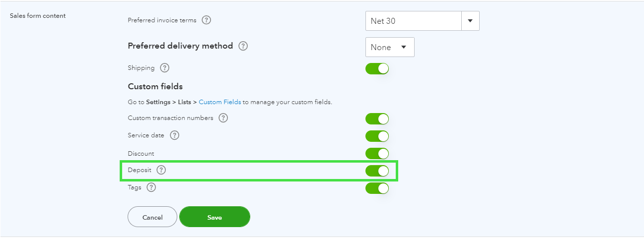Click the Shipping help question mark
The width and height of the screenshot is (644, 238).
pos(165,68)
